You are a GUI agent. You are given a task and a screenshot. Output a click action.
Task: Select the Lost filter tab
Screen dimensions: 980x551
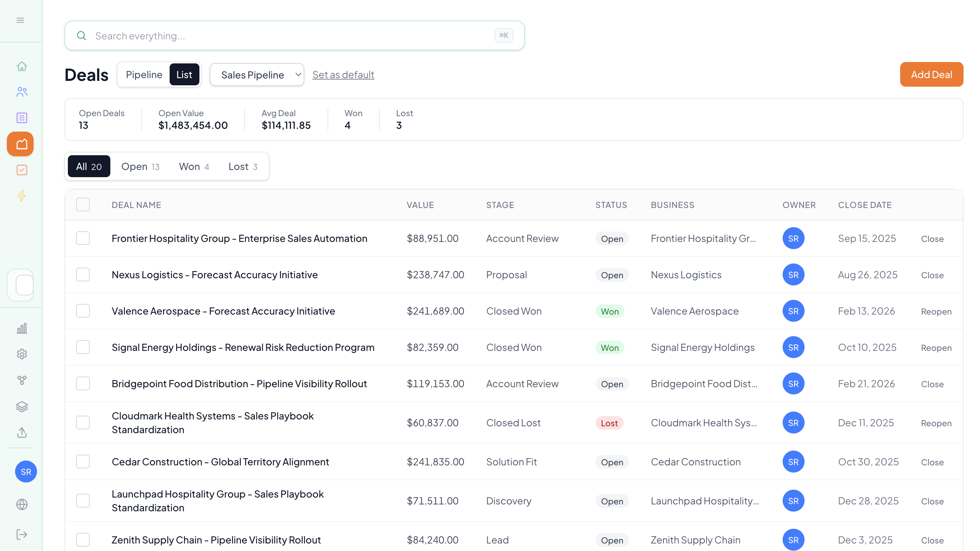(x=242, y=166)
